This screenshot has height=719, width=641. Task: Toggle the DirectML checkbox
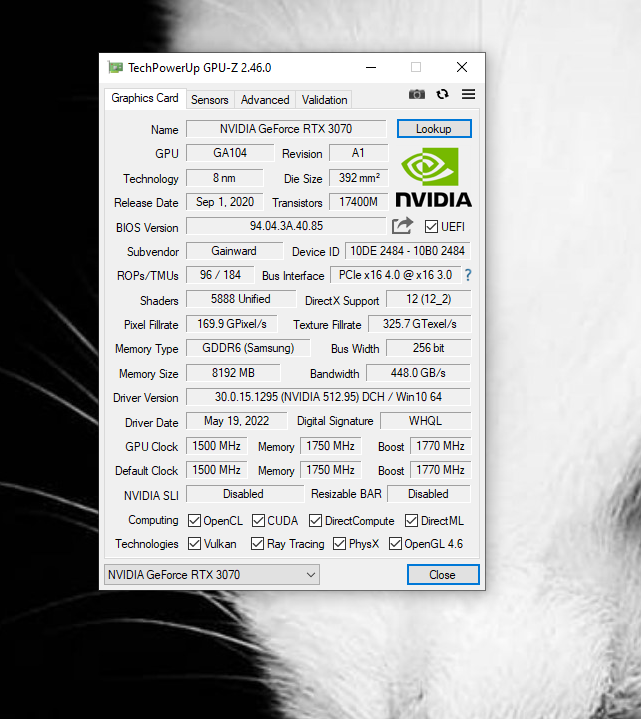[x=411, y=520]
